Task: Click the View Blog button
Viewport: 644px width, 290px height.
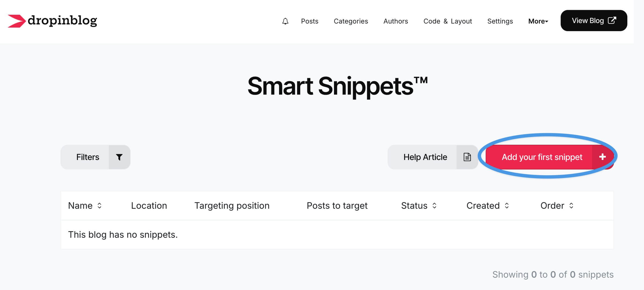Action: click(593, 20)
